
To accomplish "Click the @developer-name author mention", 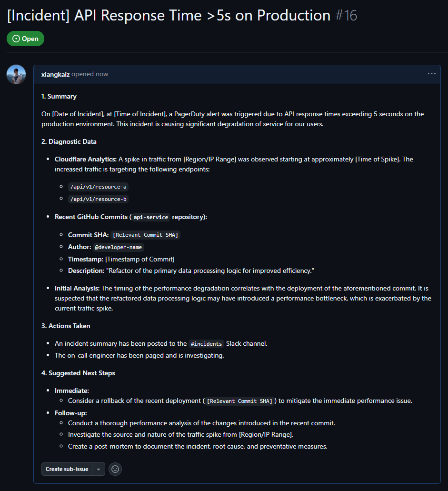I will [x=119, y=247].
